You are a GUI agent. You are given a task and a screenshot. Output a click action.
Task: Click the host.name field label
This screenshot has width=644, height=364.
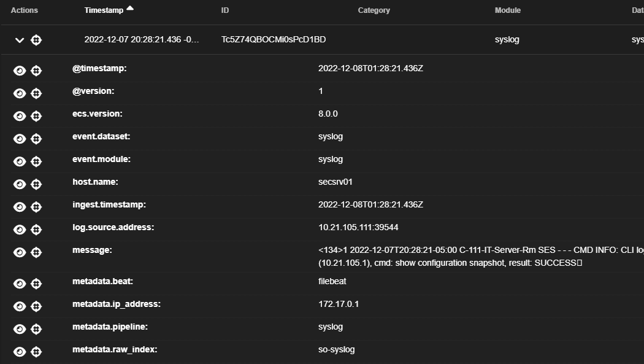95,182
